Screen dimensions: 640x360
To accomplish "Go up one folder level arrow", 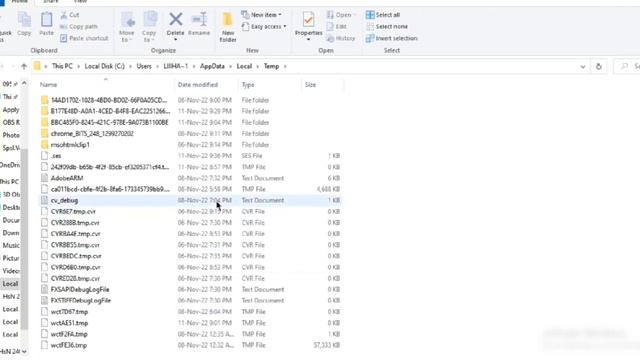I will (24, 66).
